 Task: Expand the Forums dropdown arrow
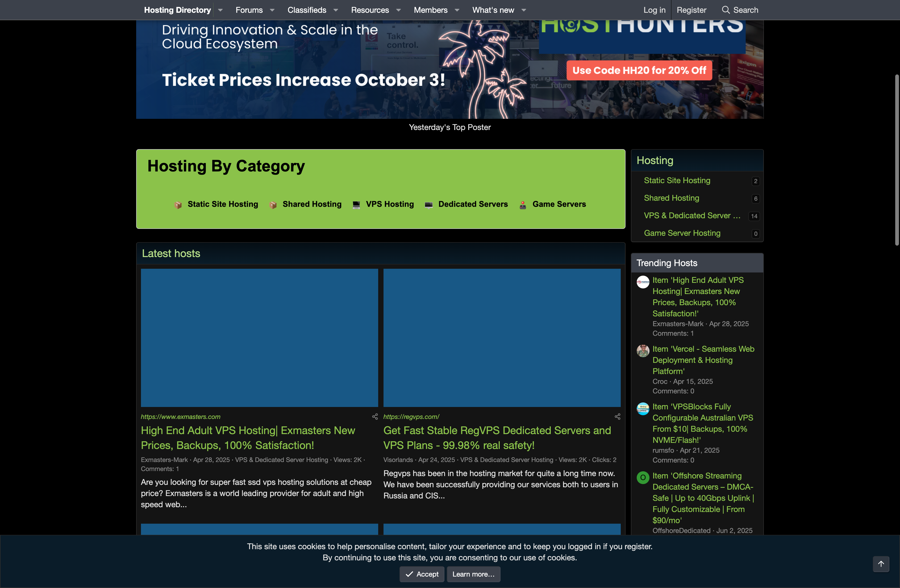point(272,10)
